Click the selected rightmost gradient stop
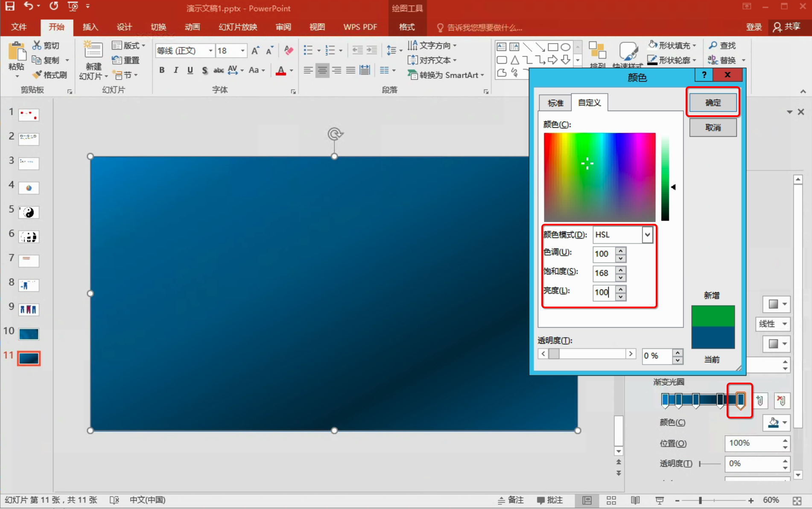 tap(741, 401)
